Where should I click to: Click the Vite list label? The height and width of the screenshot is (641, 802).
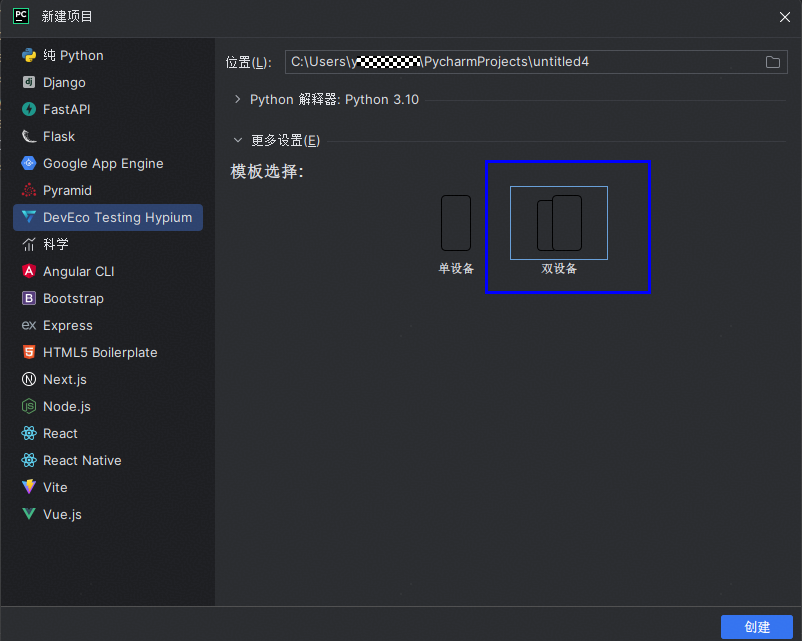[55, 488]
